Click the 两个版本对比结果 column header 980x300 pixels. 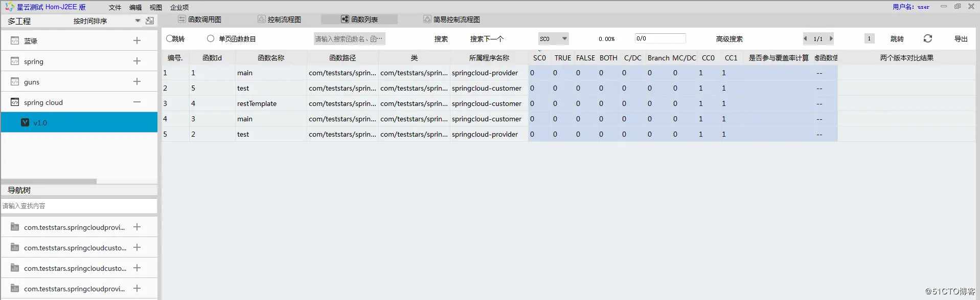[x=906, y=58]
